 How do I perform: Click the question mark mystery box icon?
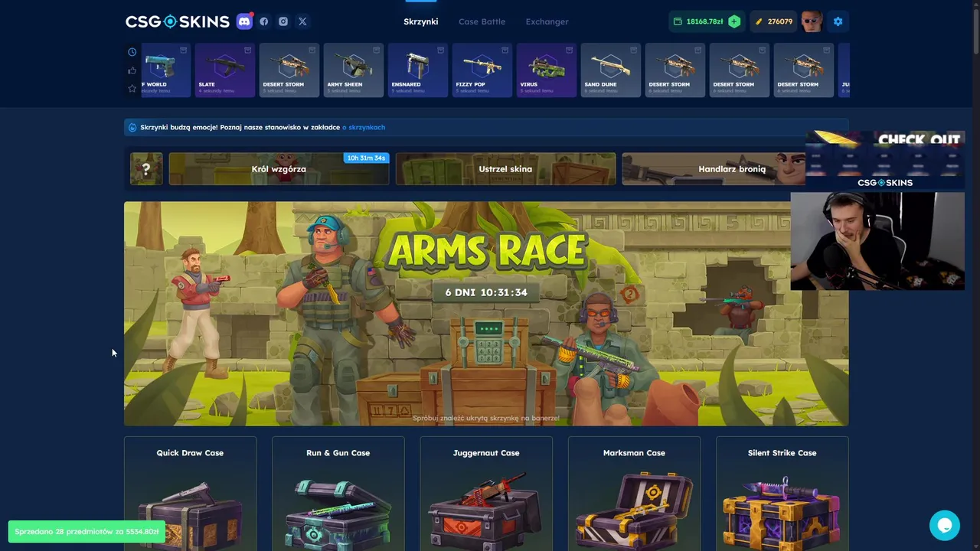pos(146,169)
